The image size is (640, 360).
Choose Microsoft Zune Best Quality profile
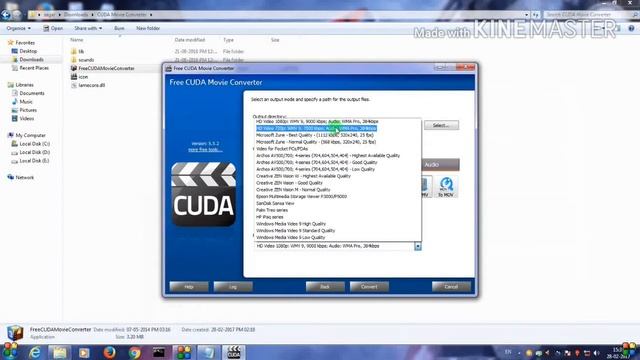(x=314, y=135)
